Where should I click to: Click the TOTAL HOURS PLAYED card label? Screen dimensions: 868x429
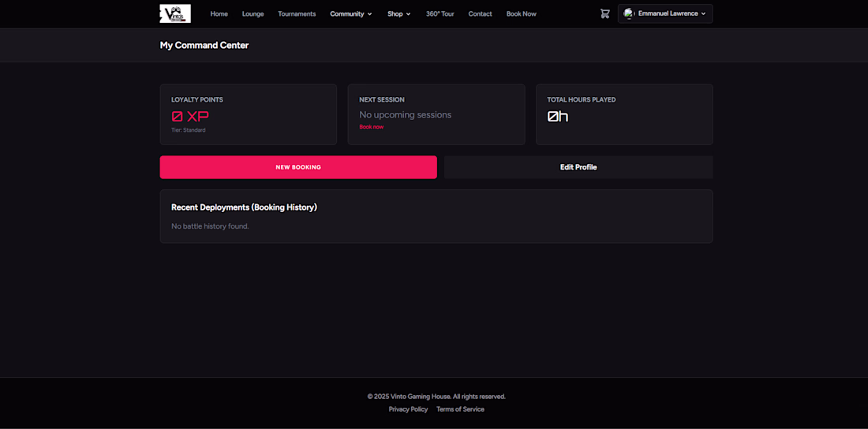click(x=582, y=99)
